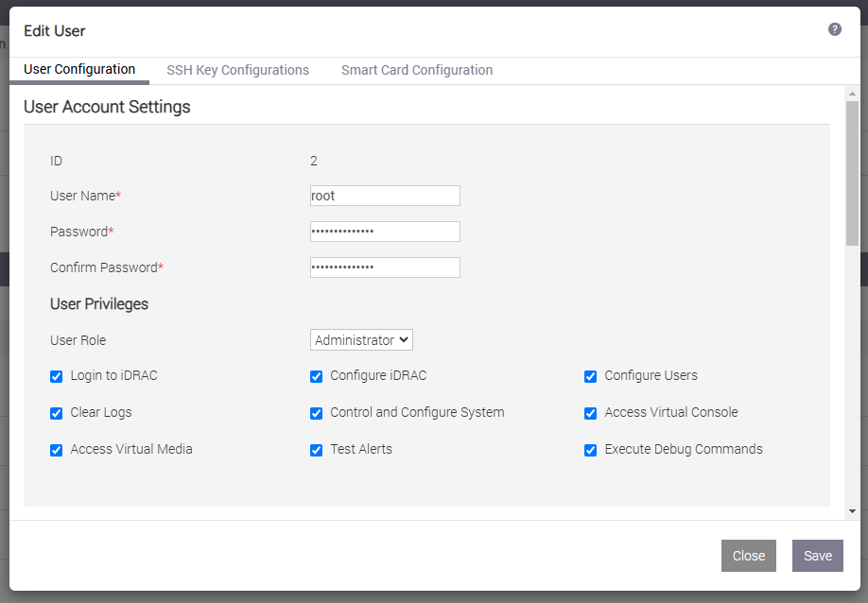Click the Edit User dialog title
Viewport: 868px width, 603px height.
[x=54, y=31]
